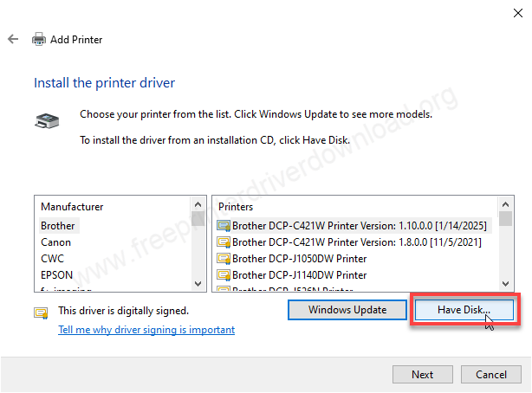This screenshot has height=393, width=532.
Task: Cancel the Add Printer wizard
Action: 491,375
